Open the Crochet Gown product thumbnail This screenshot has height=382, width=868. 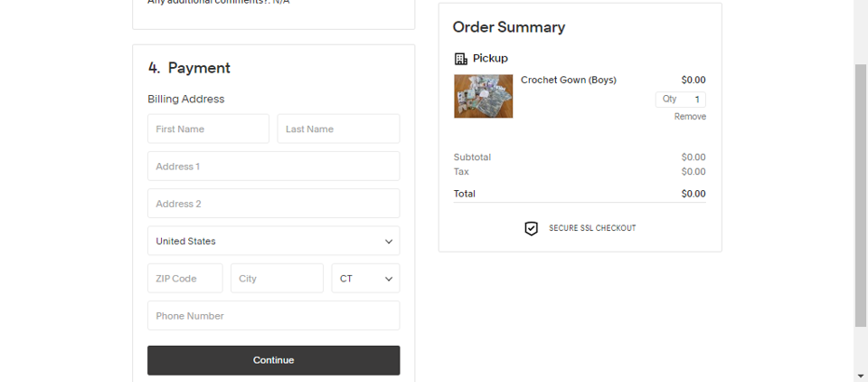click(x=483, y=97)
